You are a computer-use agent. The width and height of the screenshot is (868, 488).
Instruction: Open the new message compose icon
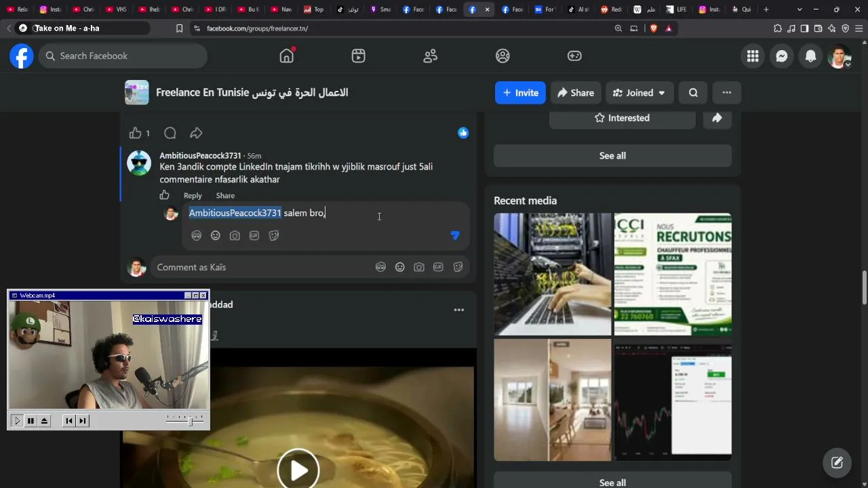tap(837, 462)
